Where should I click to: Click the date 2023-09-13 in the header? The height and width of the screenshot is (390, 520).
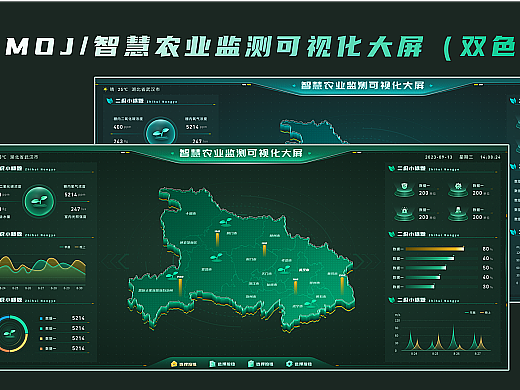[x=439, y=157]
